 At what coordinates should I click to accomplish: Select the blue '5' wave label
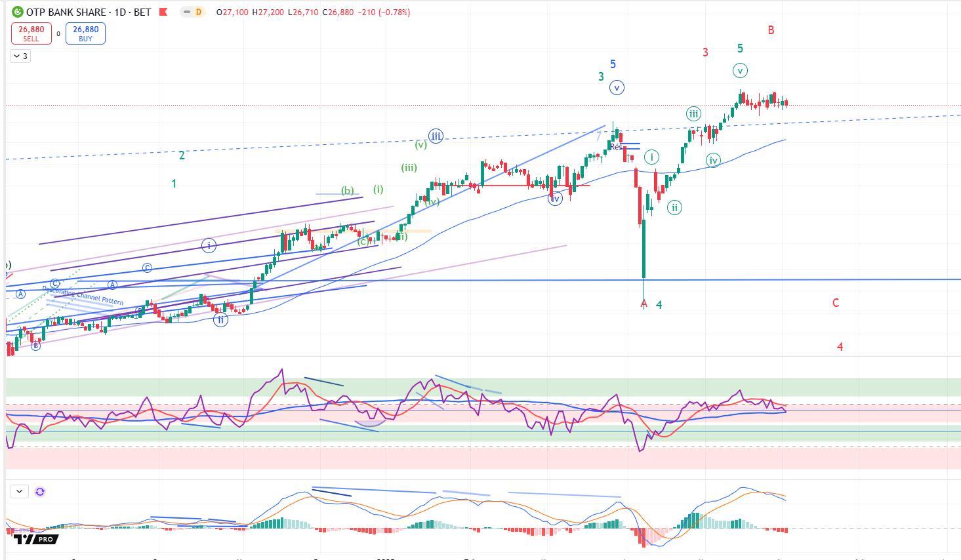613,64
